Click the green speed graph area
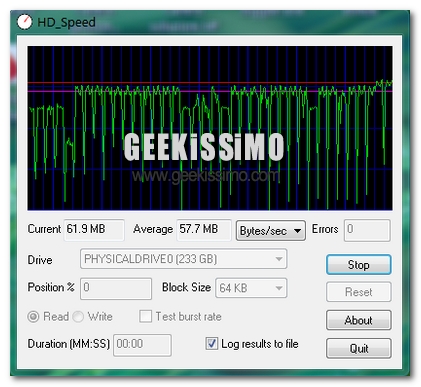Screen dimensions: 421x387 pyautogui.click(x=210, y=128)
